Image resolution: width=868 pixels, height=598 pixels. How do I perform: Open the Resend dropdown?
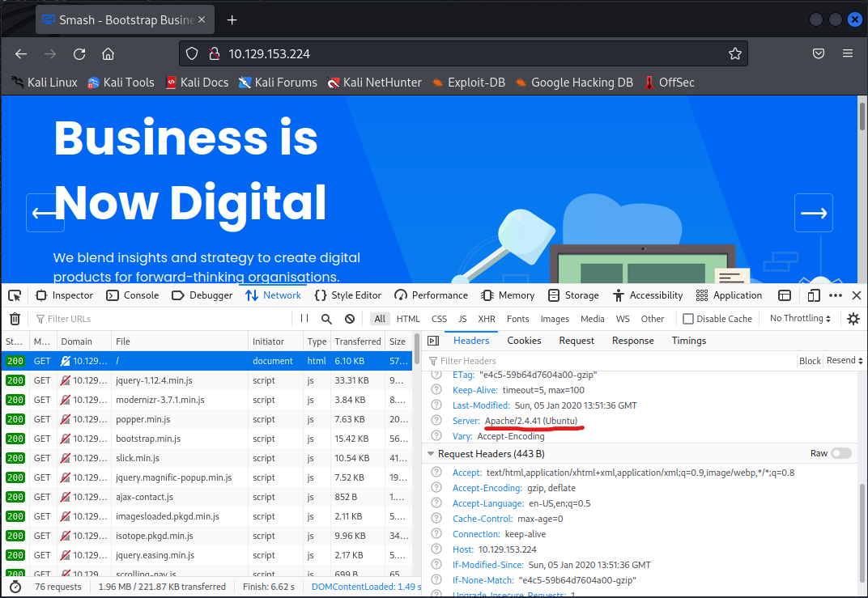(845, 360)
